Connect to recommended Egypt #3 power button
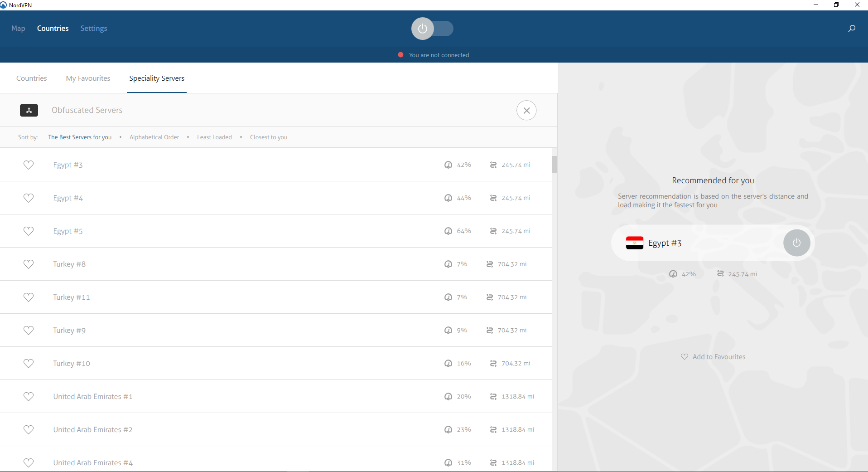The width and height of the screenshot is (868, 472). [x=796, y=243]
